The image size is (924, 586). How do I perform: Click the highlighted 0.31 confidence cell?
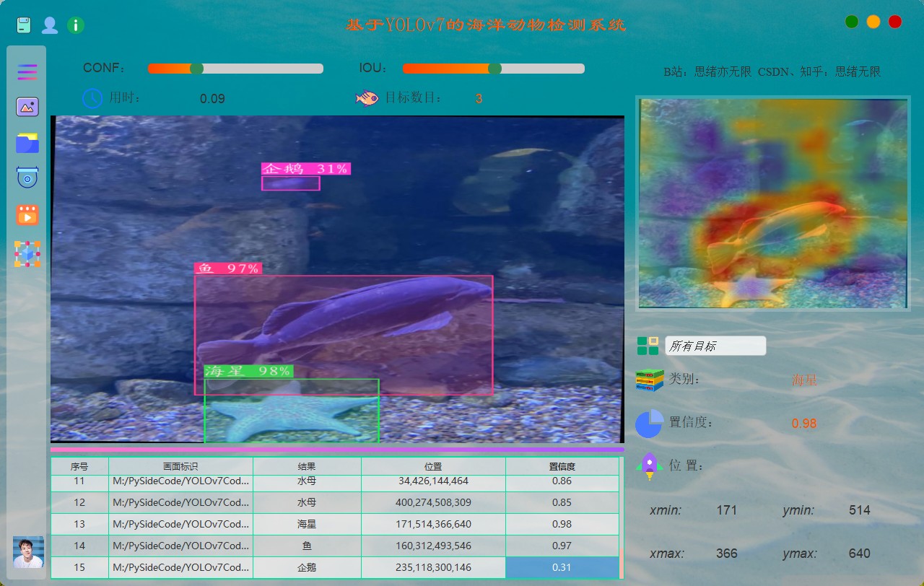562,567
